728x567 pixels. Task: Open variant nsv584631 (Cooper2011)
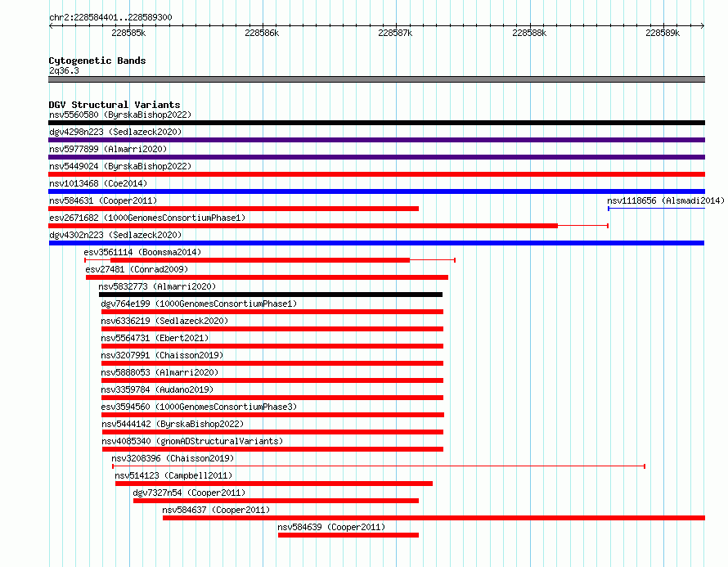pos(103,200)
